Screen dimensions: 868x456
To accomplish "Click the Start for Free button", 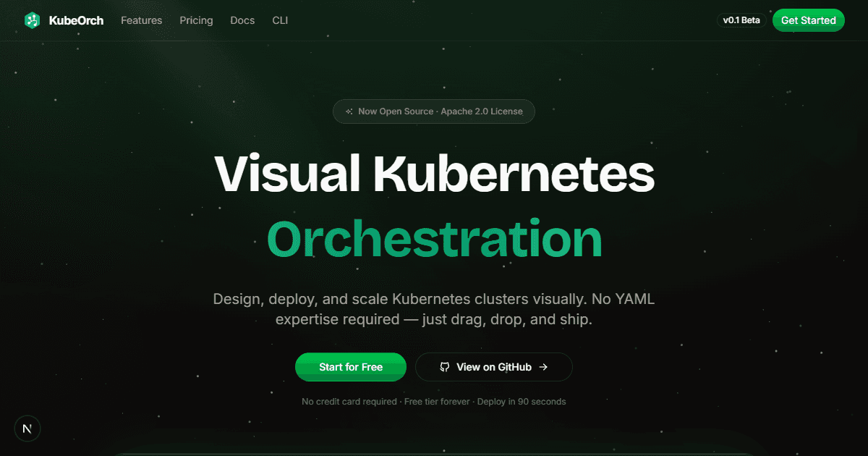I will point(351,367).
